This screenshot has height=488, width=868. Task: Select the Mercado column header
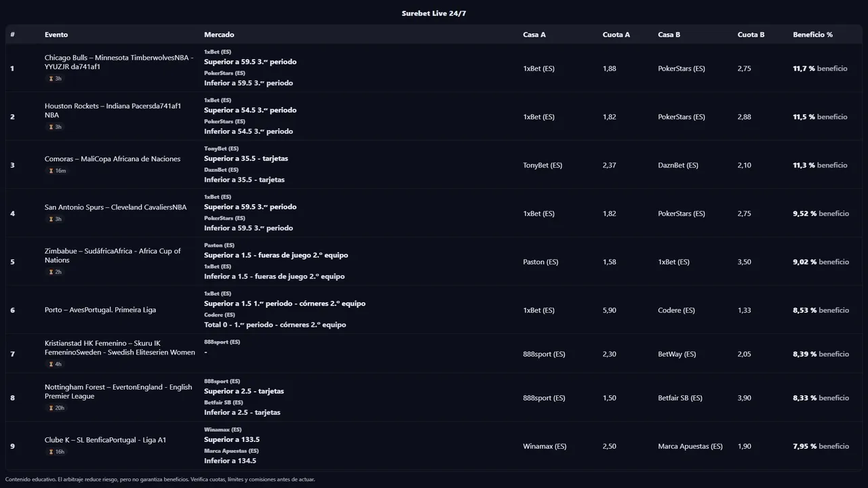tap(219, 35)
